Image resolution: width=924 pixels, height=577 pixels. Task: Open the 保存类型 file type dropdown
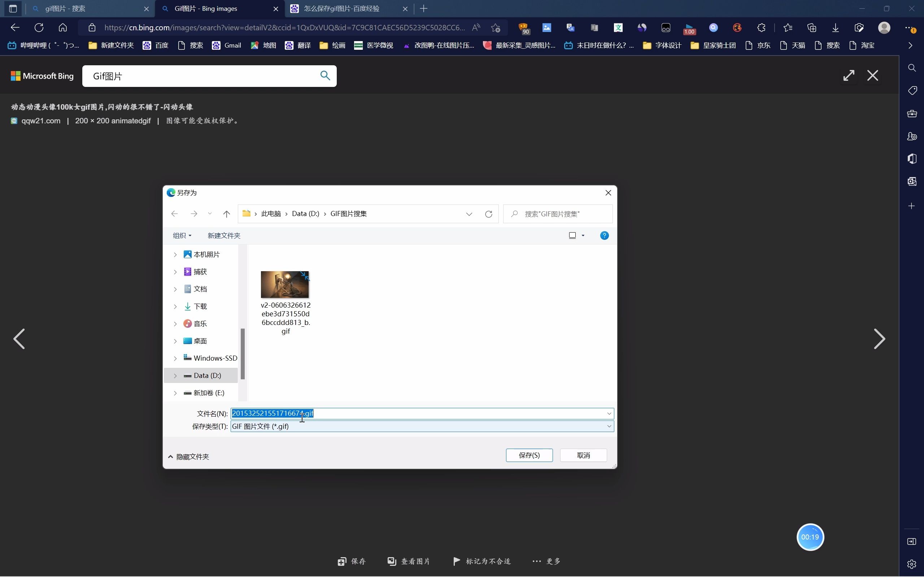coord(609,426)
